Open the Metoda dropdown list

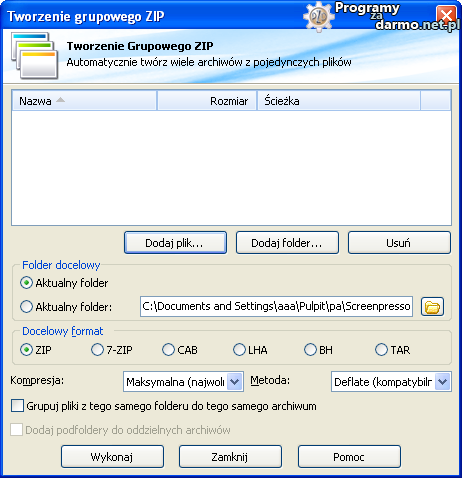tap(443, 382)
